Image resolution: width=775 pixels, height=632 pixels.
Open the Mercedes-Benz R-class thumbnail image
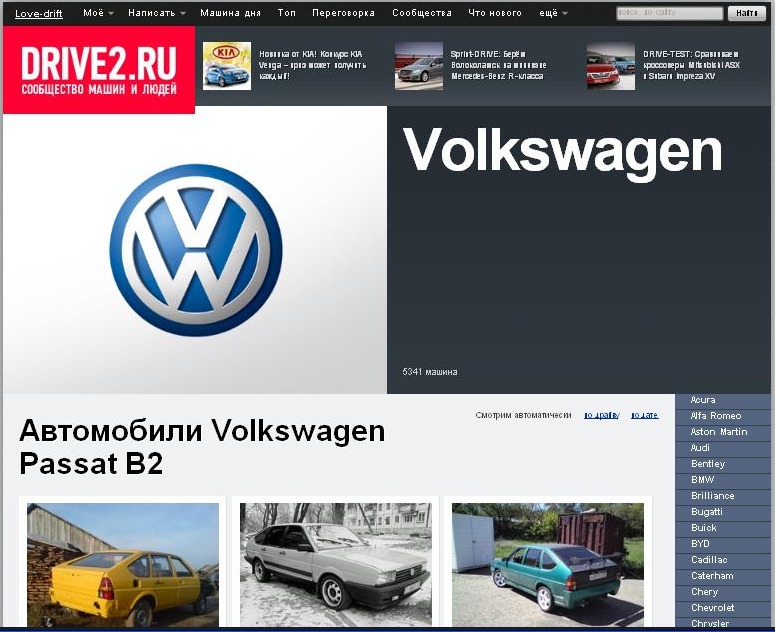[419, 66]
